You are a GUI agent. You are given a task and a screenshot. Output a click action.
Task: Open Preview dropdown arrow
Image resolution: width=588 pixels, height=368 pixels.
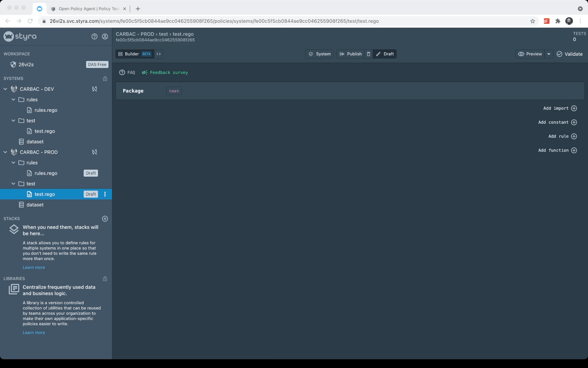[x=549, y=54]
